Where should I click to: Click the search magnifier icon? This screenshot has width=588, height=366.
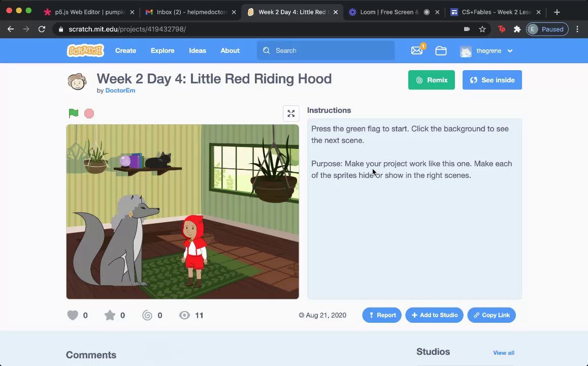click(x=266, y=51)
